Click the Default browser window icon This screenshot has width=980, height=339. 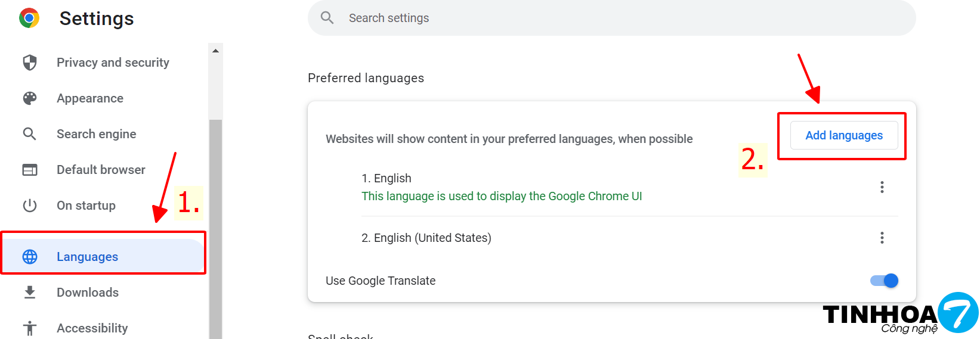(30, 170)
